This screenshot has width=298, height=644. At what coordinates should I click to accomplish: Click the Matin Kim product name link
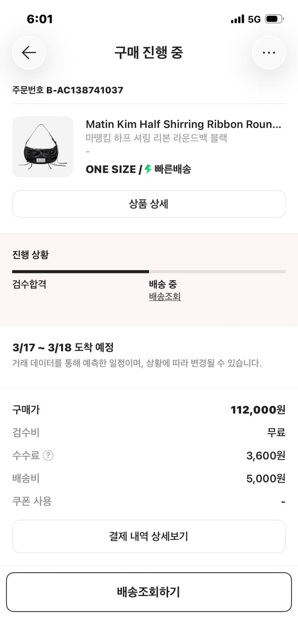pos(184,125)
